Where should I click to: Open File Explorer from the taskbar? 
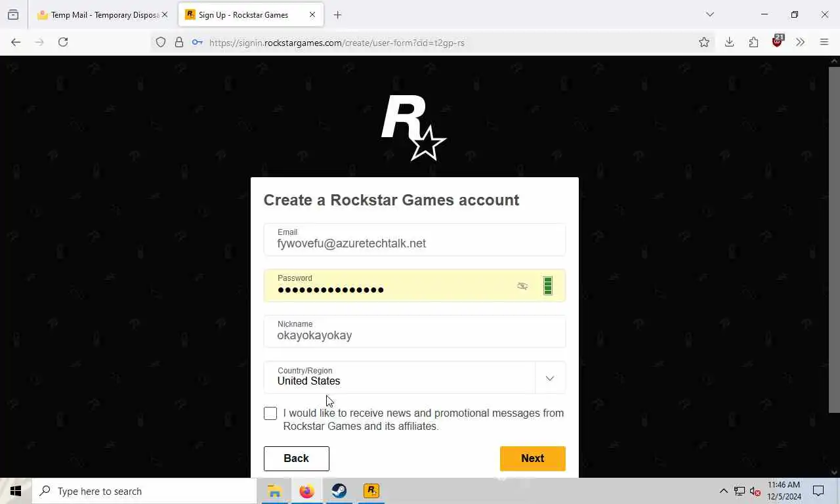[274, 491]
